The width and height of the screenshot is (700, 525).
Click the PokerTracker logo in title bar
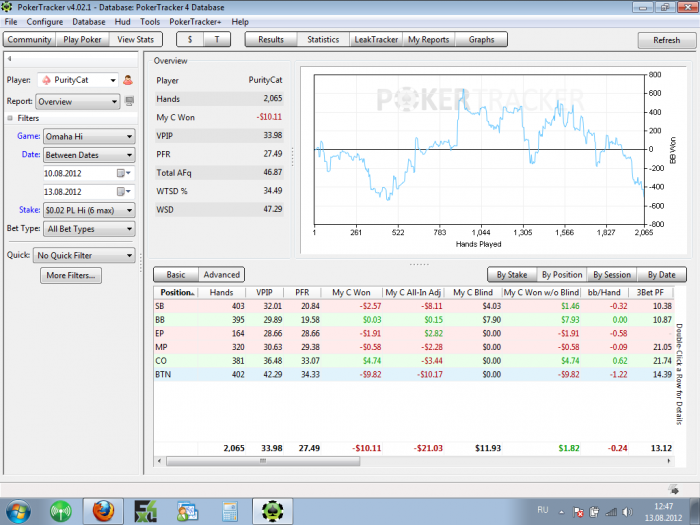[x=7, y=7]
